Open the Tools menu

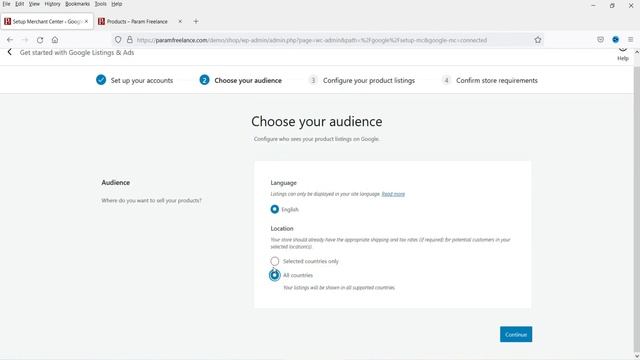click(x=101, y=4)
